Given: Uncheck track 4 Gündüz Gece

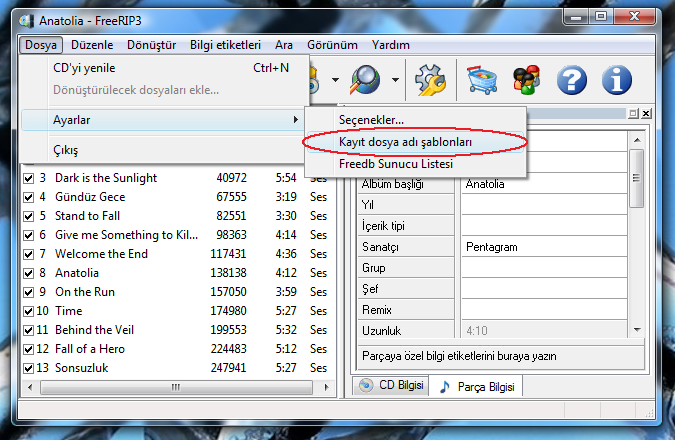Looking at the screenshot, I should pos(28,197).
